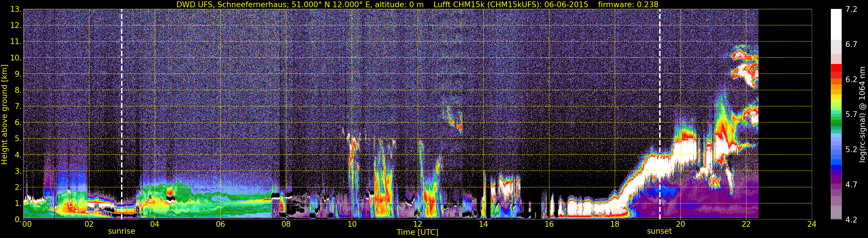
Task: Click the y-axis tick label '11.'
Action: pos(16,42)
